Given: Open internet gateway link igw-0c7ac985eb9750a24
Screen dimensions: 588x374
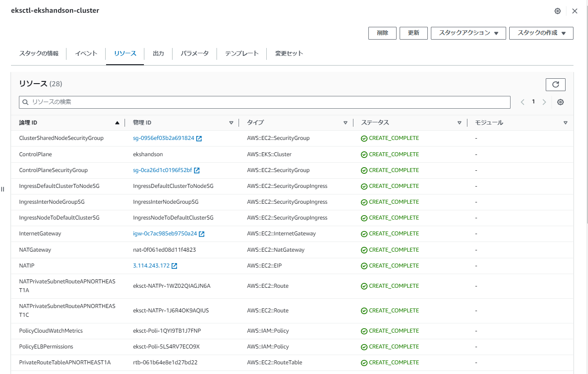Looking at the screenshot, I should point(165,234).
